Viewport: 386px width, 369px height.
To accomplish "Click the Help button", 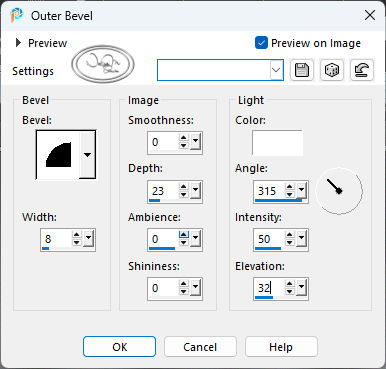I will [281, 347].
